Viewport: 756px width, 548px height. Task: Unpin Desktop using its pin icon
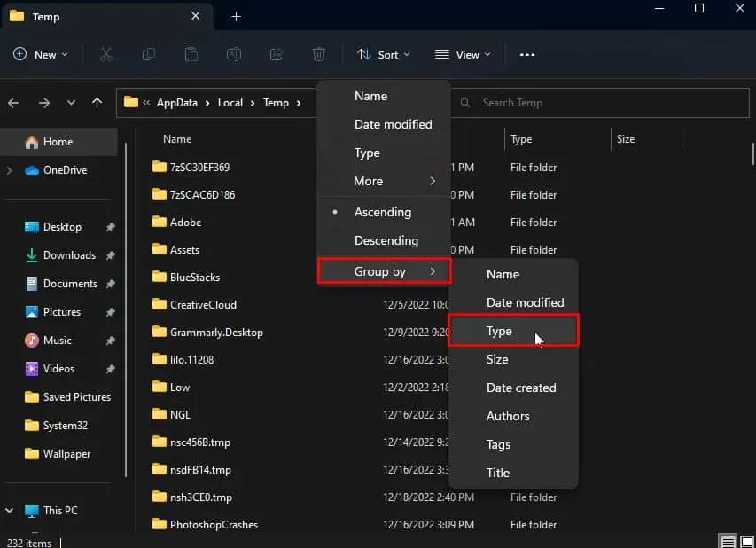click(111, 227)
